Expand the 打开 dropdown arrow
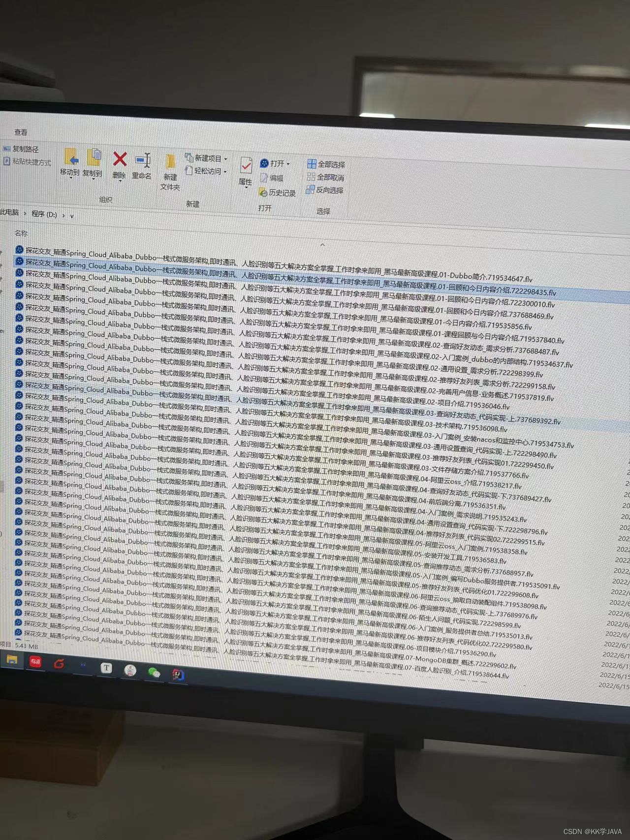 pyautogui.click(x=288, y=164)
